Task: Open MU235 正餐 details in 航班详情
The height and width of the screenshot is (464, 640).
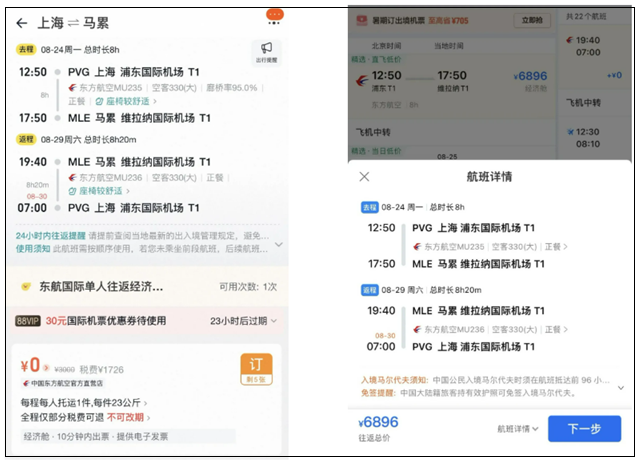Action: 556,247
